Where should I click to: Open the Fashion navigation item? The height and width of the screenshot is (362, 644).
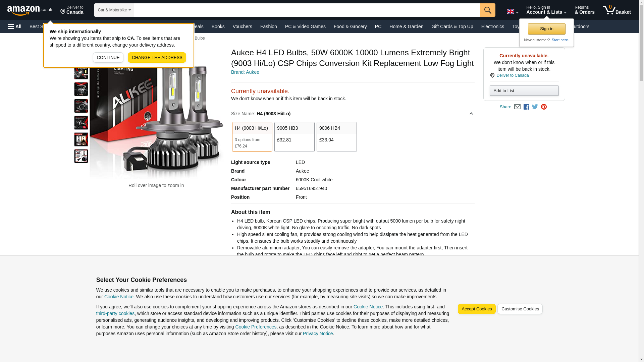268,26
